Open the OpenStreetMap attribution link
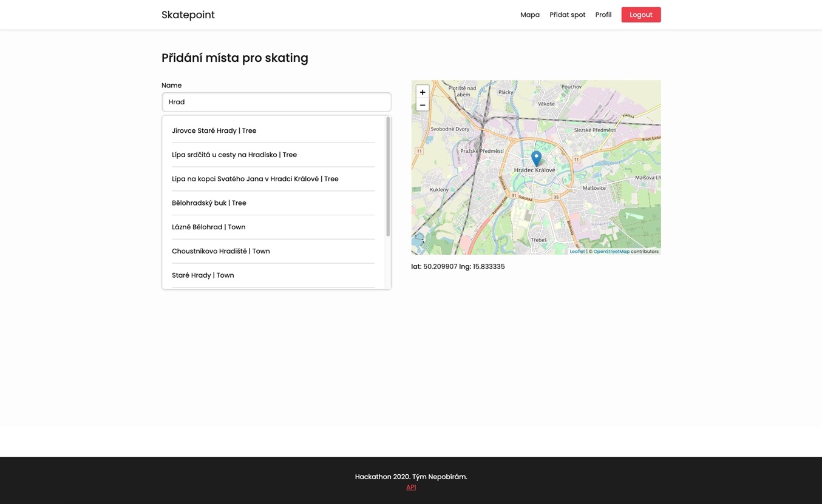This screenshot has width=822, height=504. click(x=611, y=251)
